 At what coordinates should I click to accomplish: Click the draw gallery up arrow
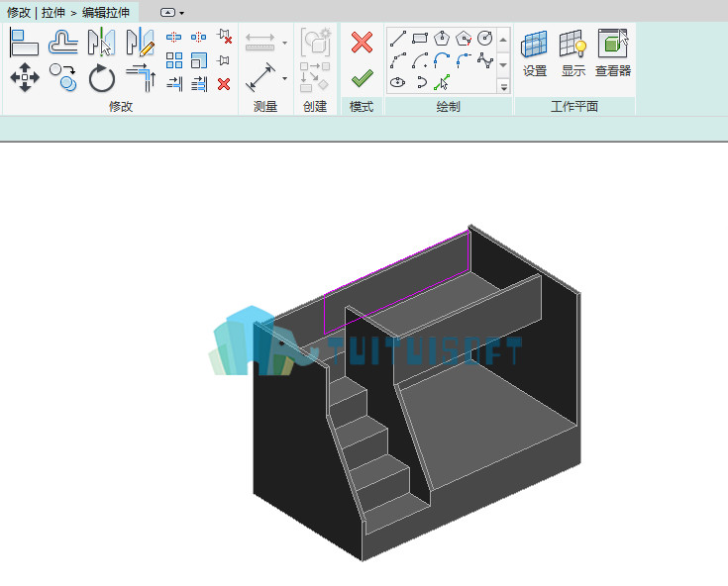point(503,41)
